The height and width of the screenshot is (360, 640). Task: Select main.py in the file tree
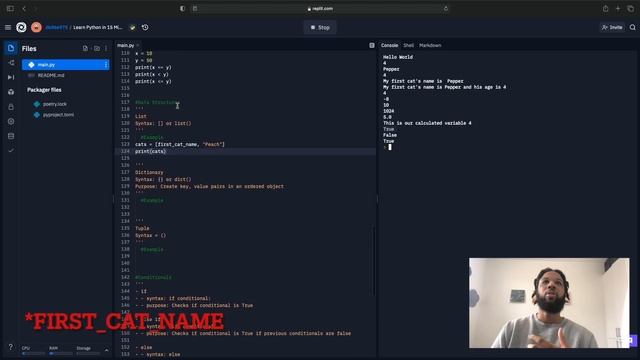click(x=65, y=64)
